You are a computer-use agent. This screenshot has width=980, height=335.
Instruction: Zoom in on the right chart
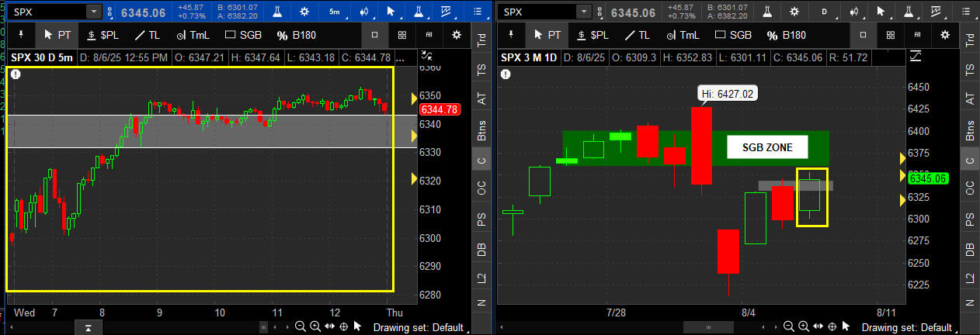pyautogui.click(x=803, y=327)
